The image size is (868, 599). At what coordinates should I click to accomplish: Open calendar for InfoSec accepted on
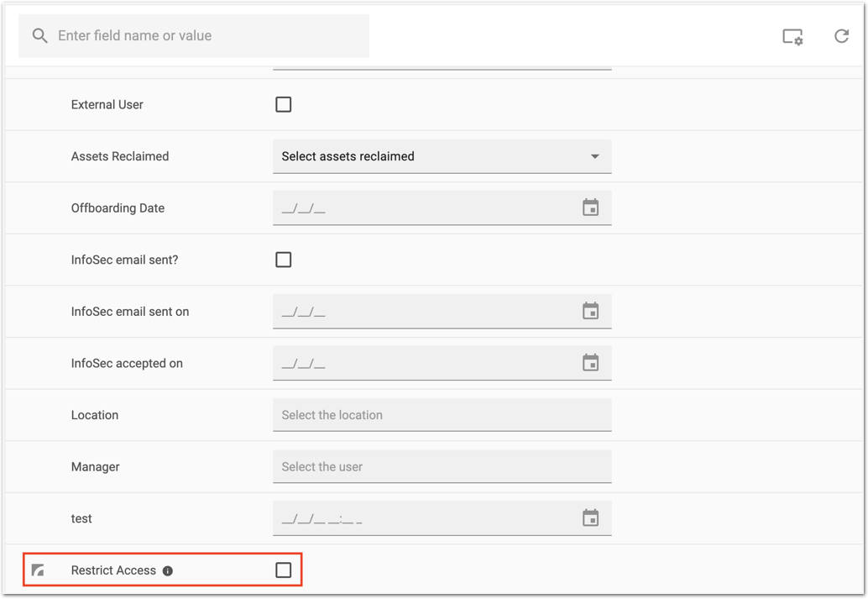pyautogui.click(x=590, y=363)
